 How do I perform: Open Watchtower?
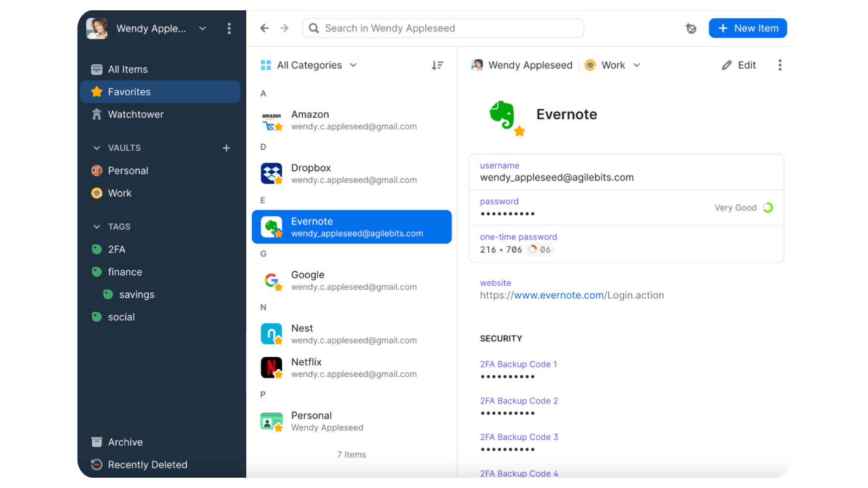(x=160, y=114)
